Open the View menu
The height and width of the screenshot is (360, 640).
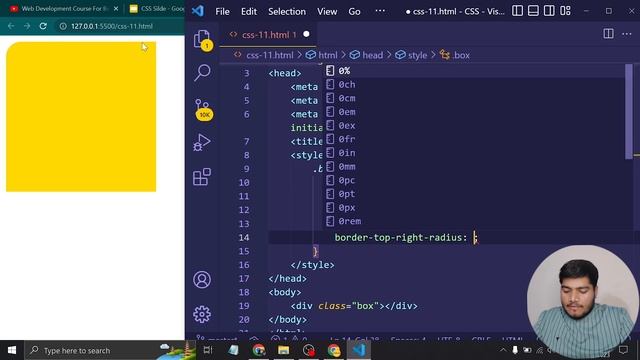[x=327, y=11]
